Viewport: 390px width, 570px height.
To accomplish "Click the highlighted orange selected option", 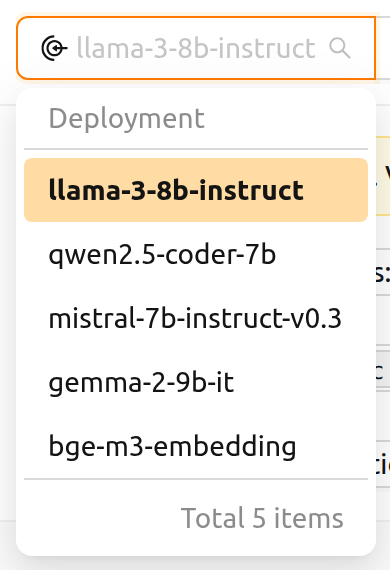I will click(196, 190).
